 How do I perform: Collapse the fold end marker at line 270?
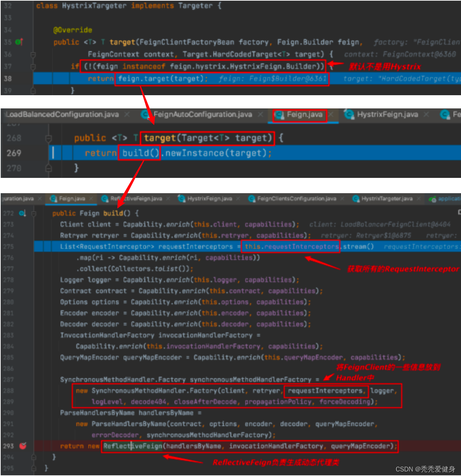49,168
